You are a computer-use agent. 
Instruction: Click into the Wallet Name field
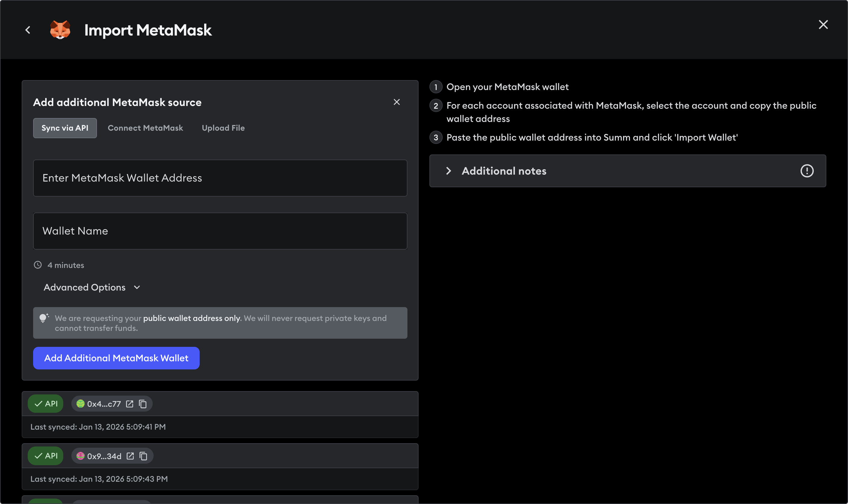pos(220,231)
